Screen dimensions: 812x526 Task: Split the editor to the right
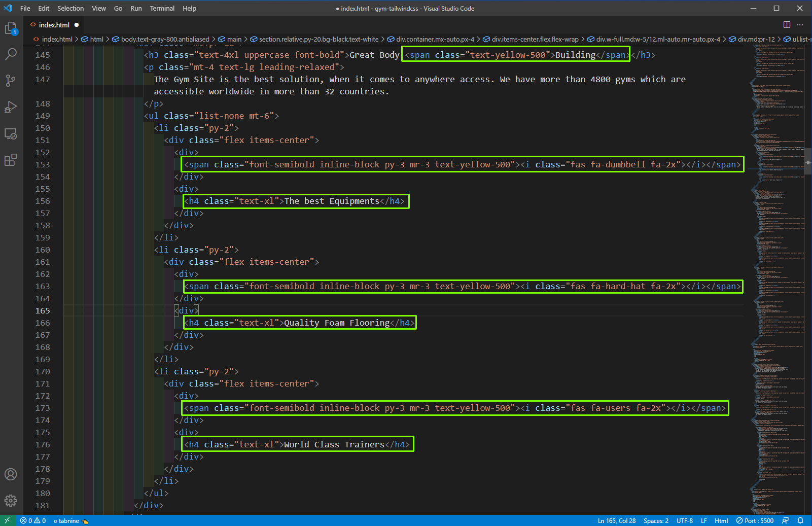787,24
